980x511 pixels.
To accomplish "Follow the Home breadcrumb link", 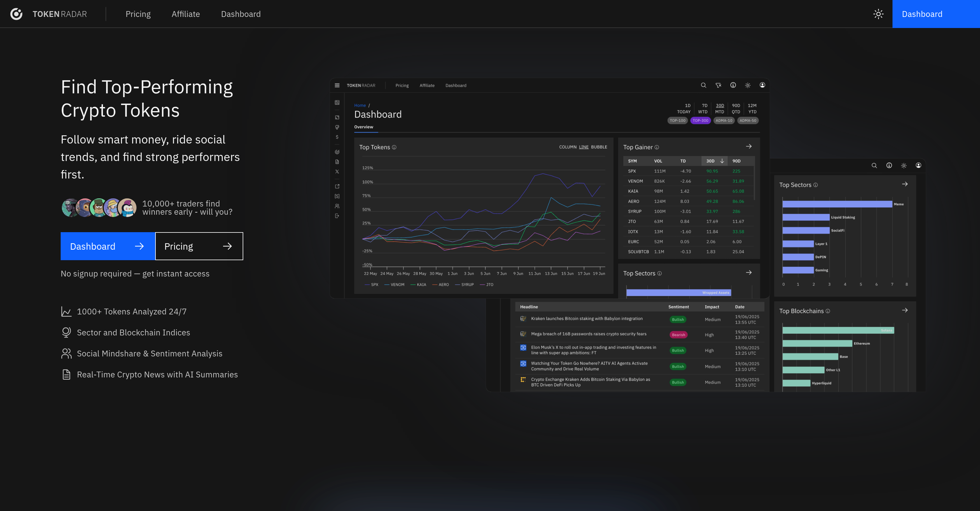I will [x=360, y=105].
